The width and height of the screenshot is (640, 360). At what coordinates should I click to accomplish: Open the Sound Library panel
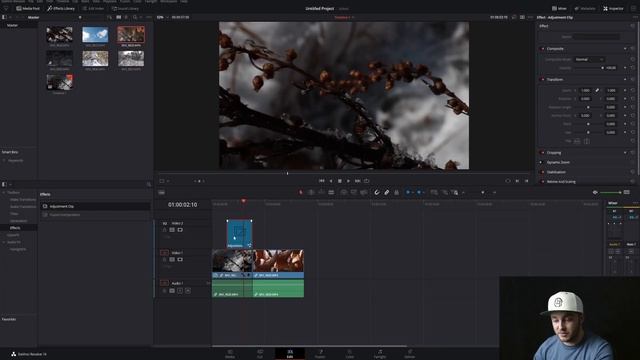125,8
